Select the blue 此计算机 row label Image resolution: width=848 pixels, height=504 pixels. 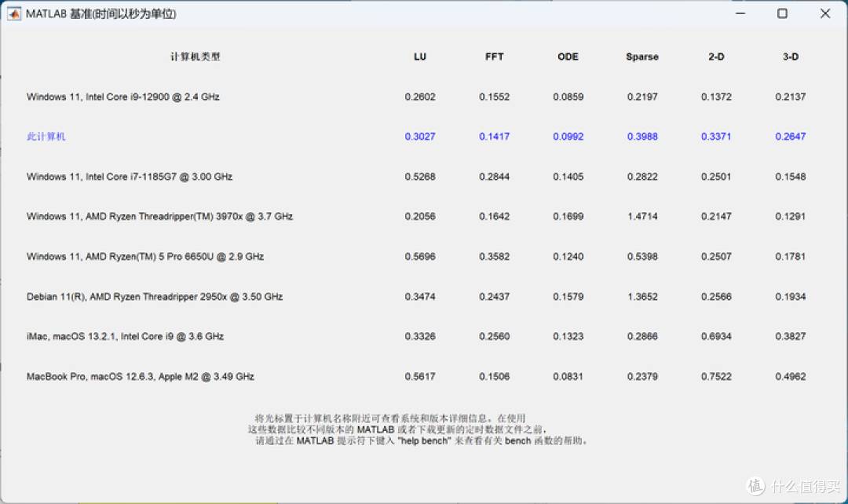point(46,137)
